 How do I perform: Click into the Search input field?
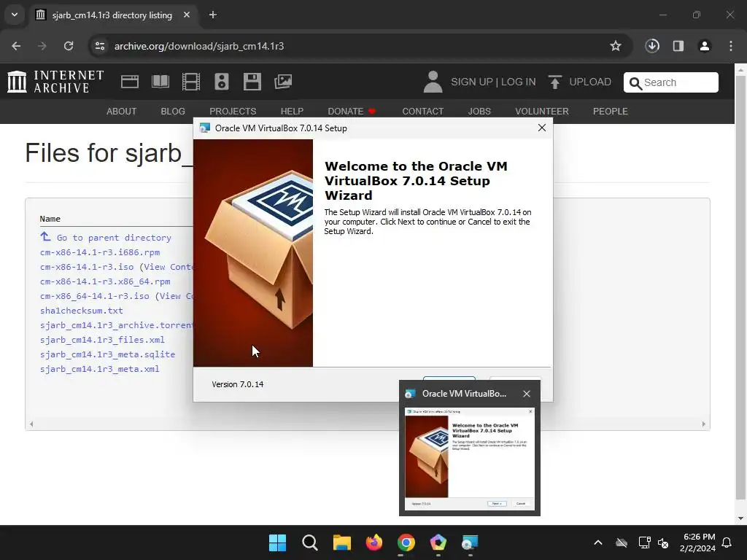click(x=671, y=82)
